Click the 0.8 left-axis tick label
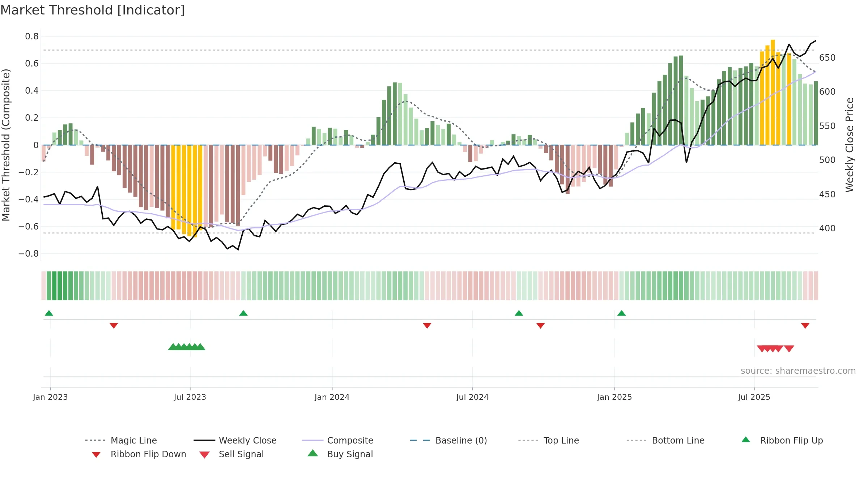Image resolution: width=868 pixels, height=488 pixels. click(x=32, y=37)
